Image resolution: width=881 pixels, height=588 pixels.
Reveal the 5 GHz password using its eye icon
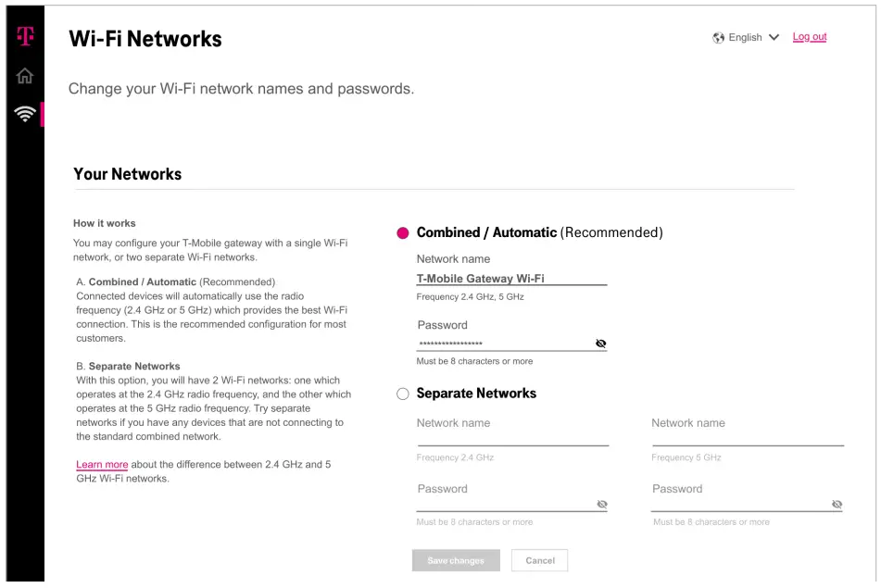(837, 505)
